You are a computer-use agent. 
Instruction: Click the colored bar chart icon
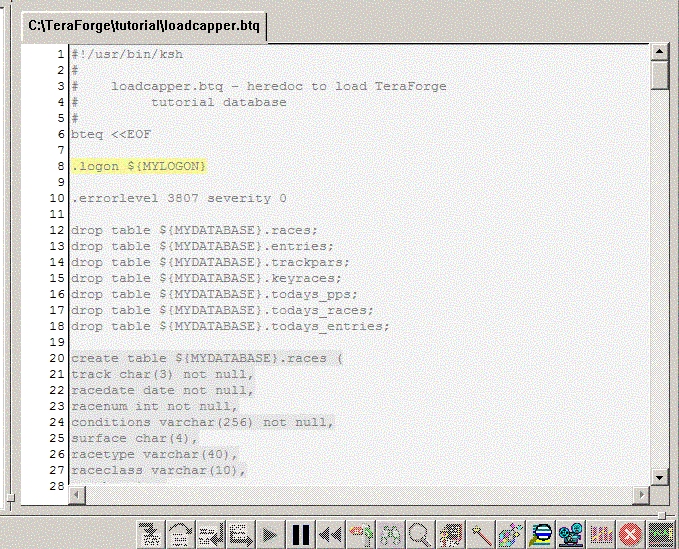(x=601, y=535)
